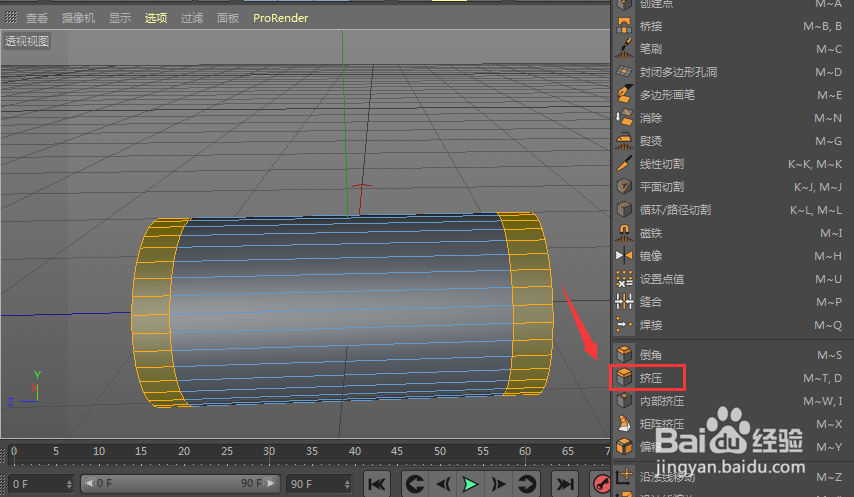Screen dimensions: 854x497
Task: Open the ProRender viewport menu
Action: pos(280,18)
